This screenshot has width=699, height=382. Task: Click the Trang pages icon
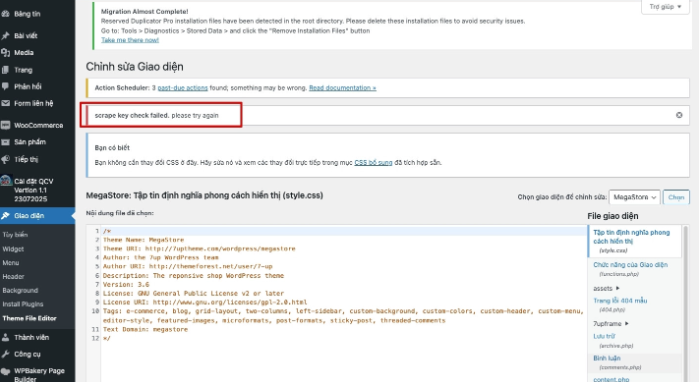tap(5, 70)
